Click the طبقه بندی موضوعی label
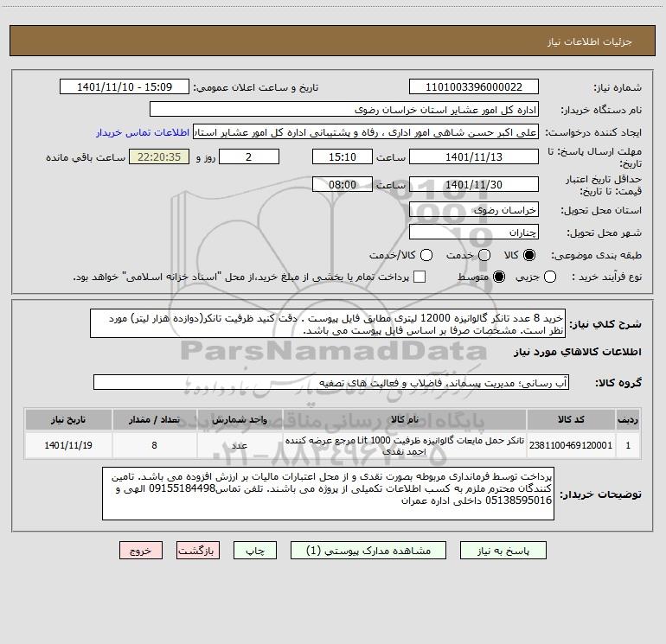The image size is (666, 644). pyautogui.click(x=596, y=255)
